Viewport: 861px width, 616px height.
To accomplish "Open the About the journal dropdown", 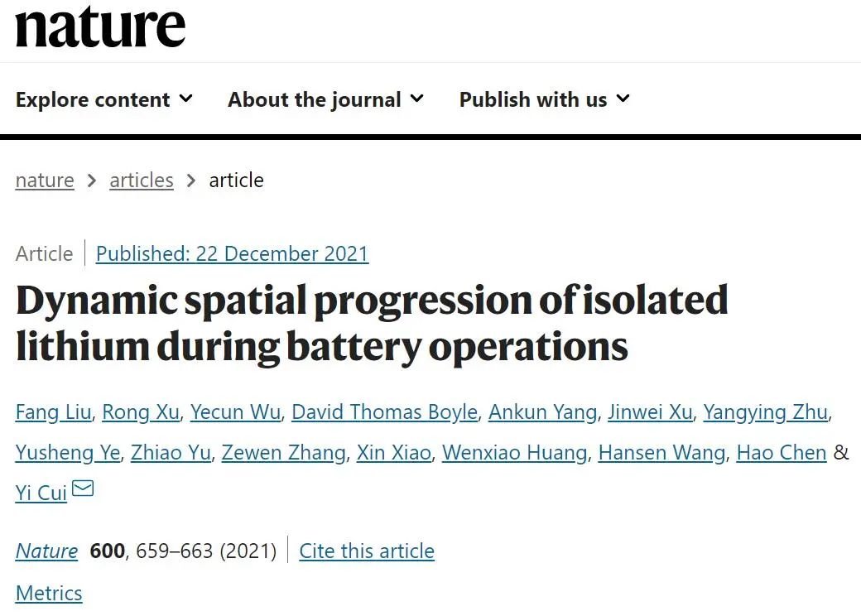I will [x=325, y=99].
